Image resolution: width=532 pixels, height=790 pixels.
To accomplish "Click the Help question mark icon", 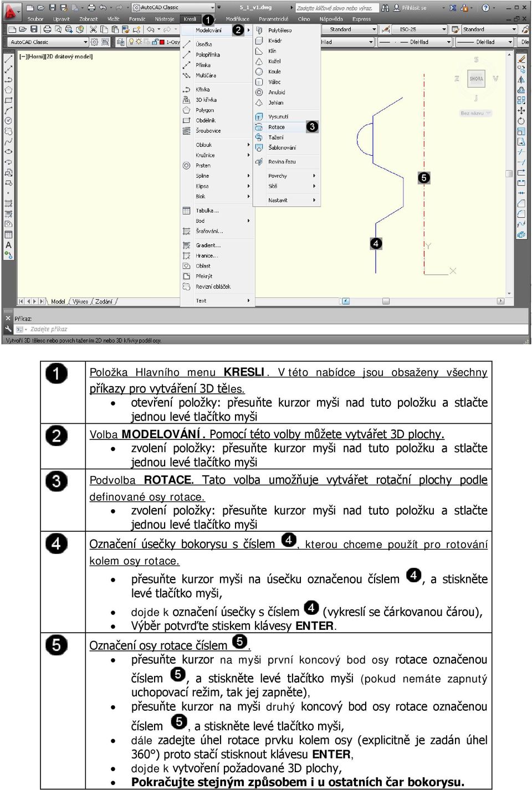I will 485,8.
